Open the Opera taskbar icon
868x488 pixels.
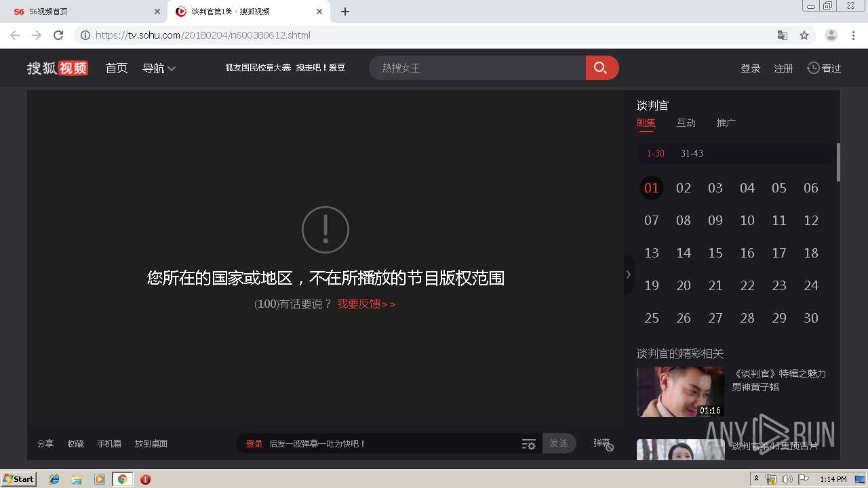coord(145,479)
